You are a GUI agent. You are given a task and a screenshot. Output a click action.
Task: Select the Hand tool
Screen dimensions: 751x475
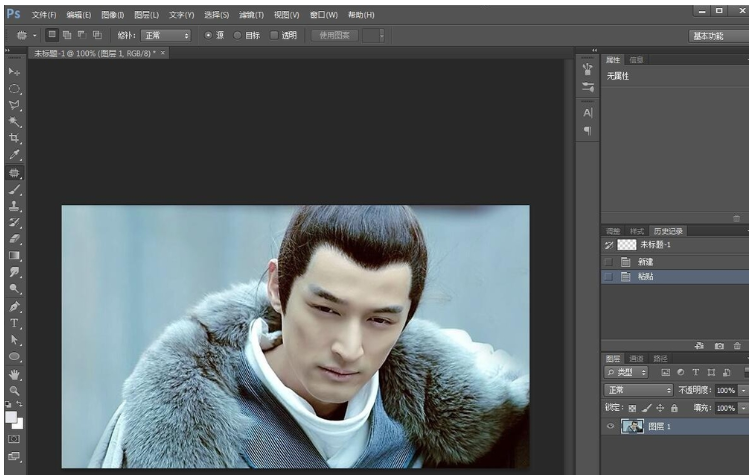[x=14, y=374]
